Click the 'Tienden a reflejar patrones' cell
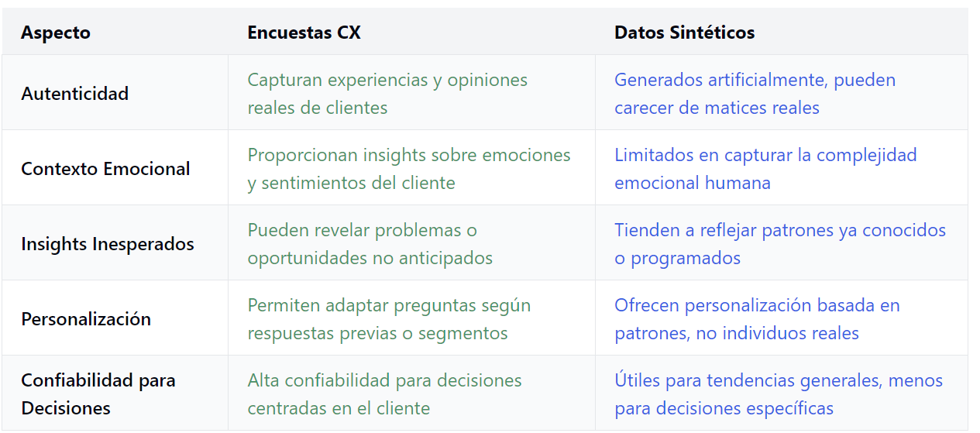980x433 pixels. (781, 243)
